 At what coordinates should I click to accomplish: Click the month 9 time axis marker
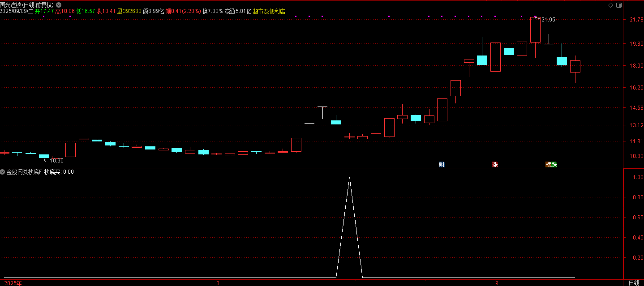tap(496, 283)
